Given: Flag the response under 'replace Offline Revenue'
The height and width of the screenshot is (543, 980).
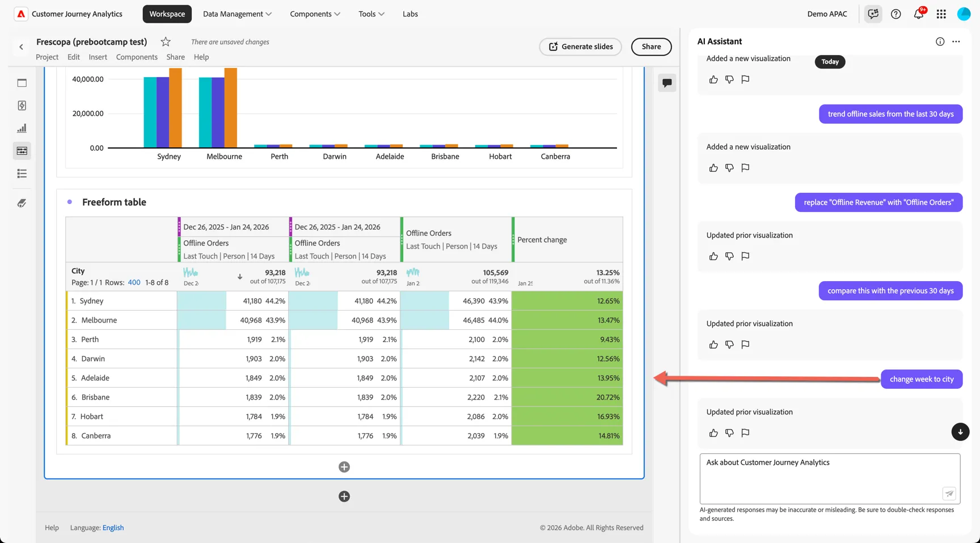Looking at the screenshot, I should (745, 256).
